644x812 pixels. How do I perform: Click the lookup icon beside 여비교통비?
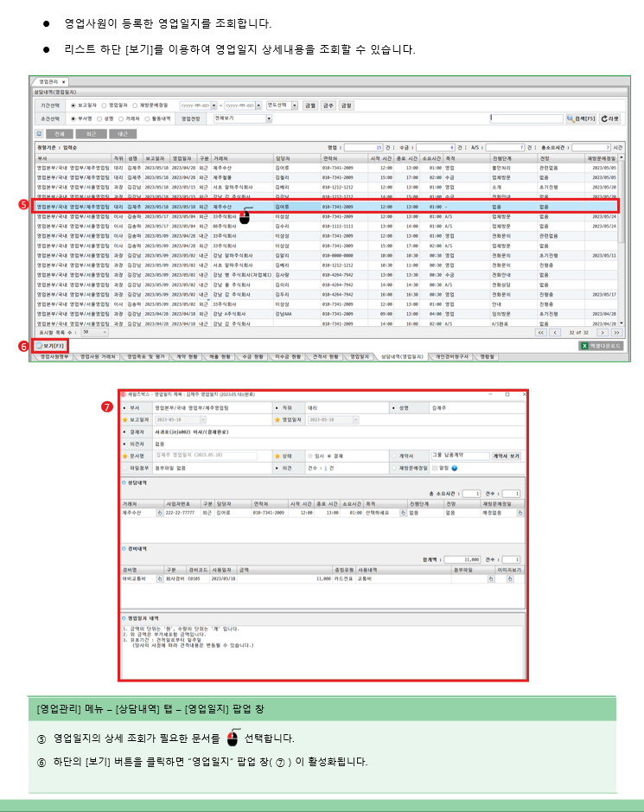159,579
